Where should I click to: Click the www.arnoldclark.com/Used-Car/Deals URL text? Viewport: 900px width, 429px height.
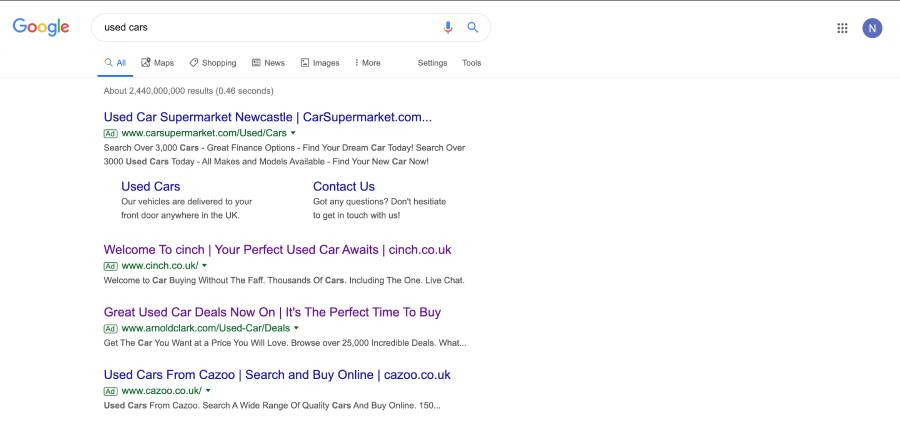(x=205, y=328)
